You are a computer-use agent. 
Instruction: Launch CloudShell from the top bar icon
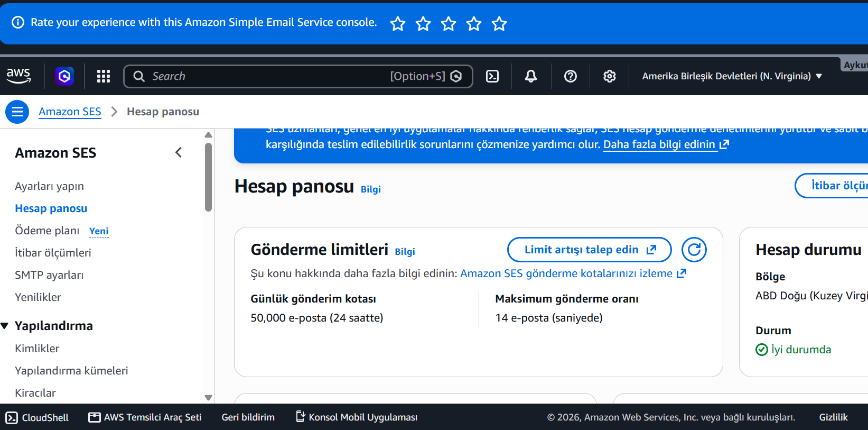tap(492, 76)
